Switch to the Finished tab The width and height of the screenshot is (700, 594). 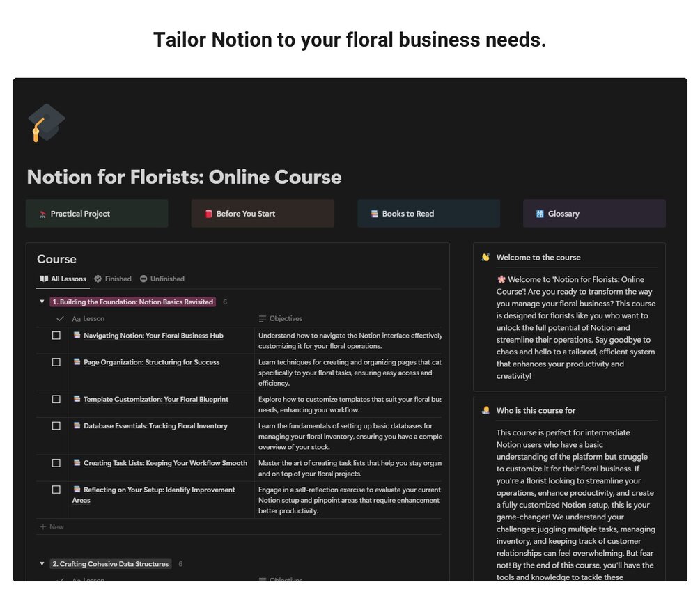coord(113,279)
